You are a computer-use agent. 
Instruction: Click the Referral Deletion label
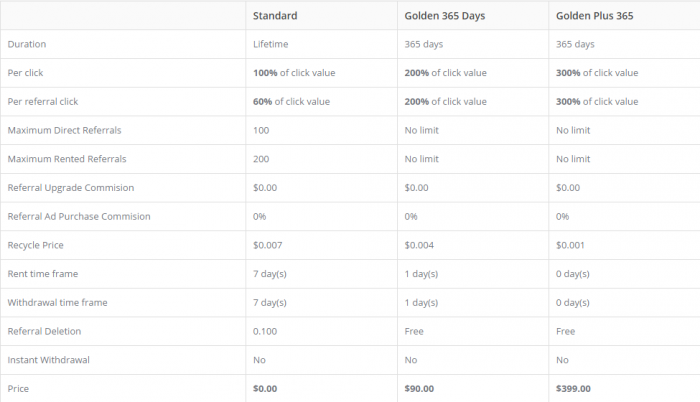coord(44,331)
